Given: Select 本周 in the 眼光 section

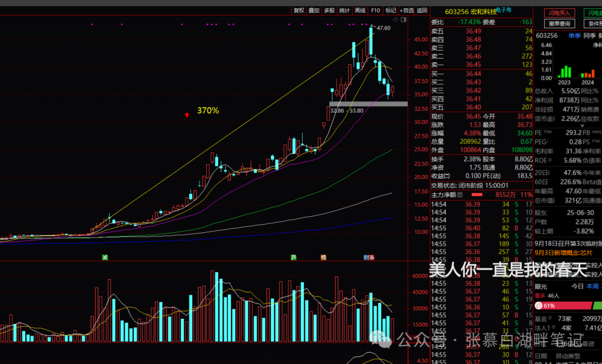Looking at the screenshot, I should click(x=593, y=287).
